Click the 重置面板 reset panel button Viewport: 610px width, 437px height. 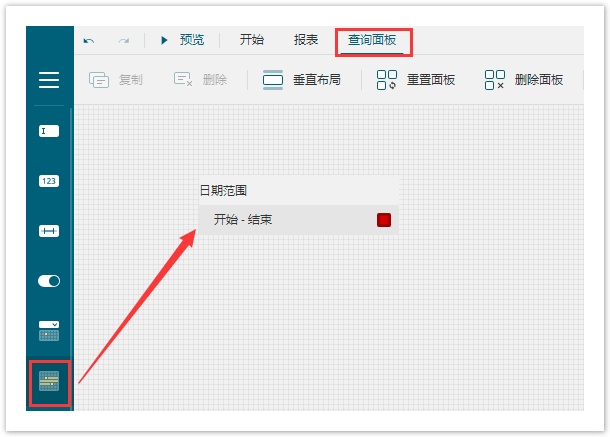[x=415, y=80]
